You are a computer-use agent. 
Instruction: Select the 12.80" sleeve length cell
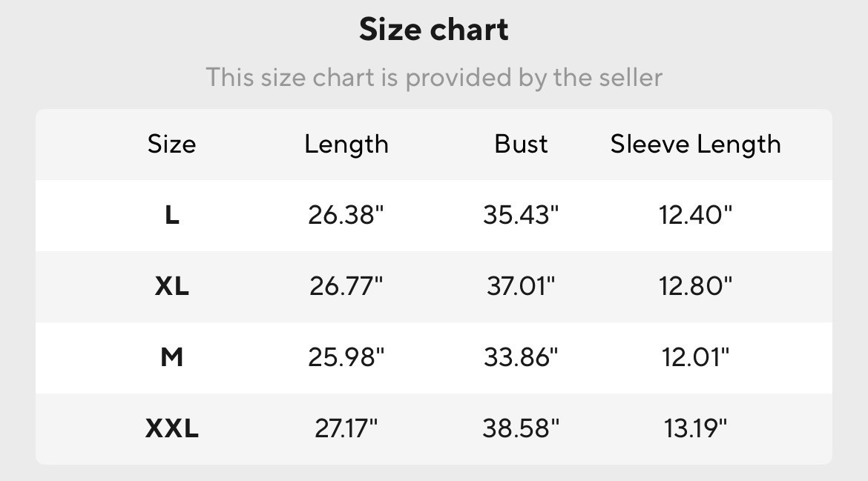696,286
